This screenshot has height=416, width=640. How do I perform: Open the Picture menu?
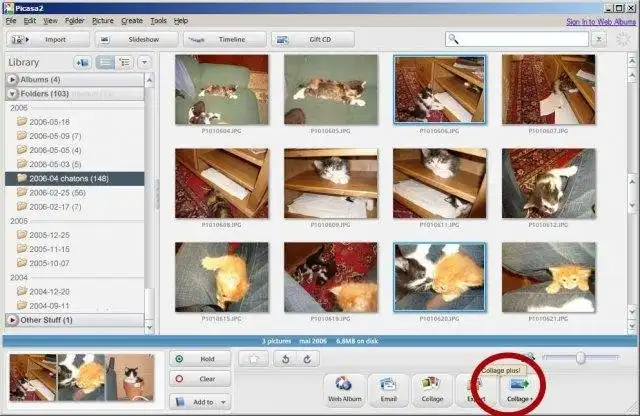pyautogui.click(x=103, y=21)
